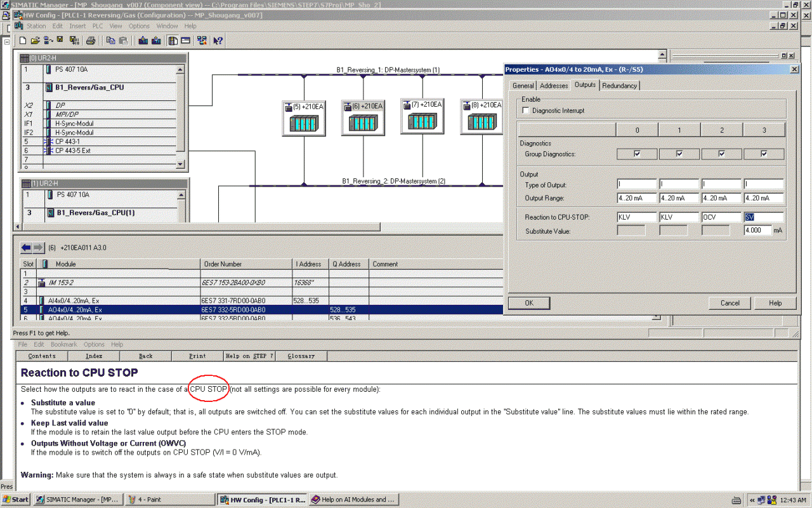Click the Save floppy disk icon
Screen dimensions: 812x508
pyautogui.click(x=60, y=41)
